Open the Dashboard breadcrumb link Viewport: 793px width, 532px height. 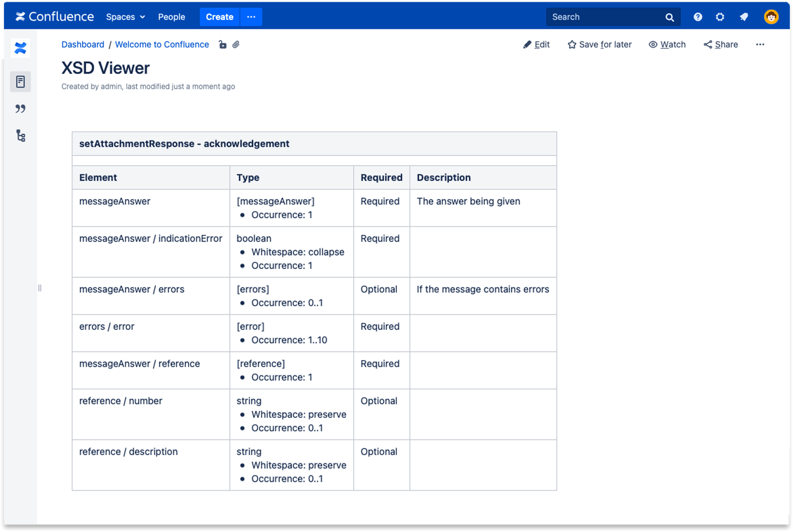pos(82,44)
